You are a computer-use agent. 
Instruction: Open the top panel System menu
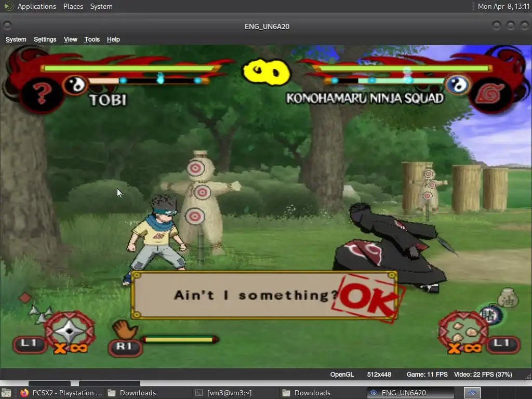point(101,6)
